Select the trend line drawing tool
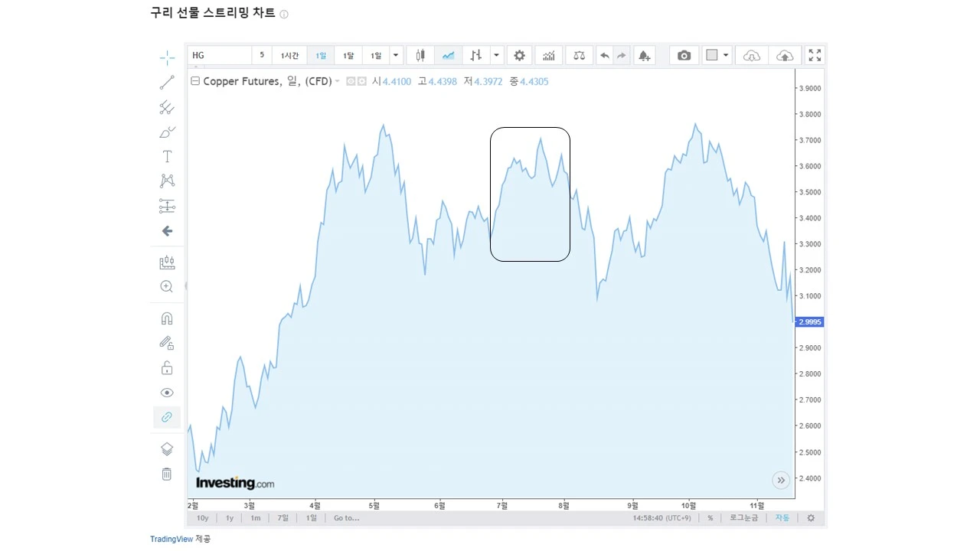Screen dimensions: 980x551 click(167, 83)
